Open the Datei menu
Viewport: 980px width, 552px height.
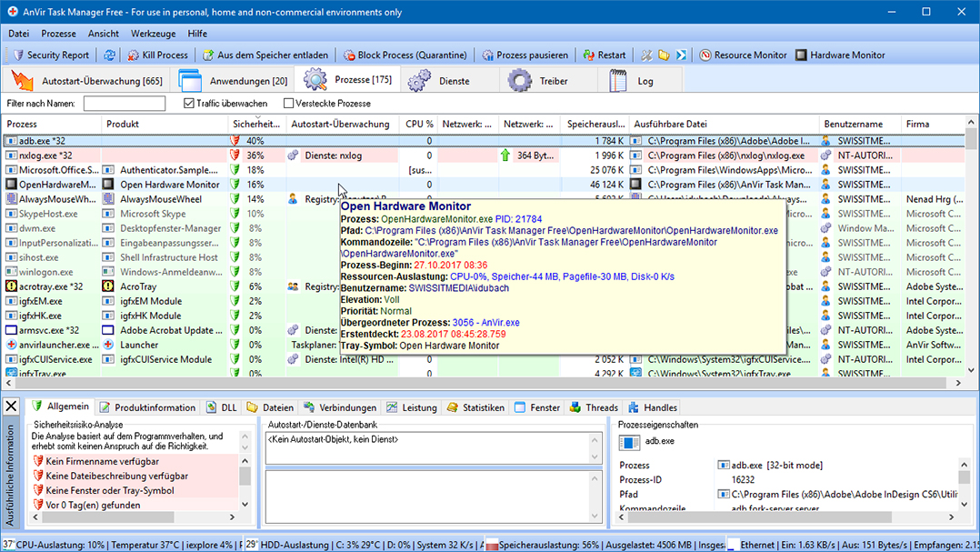pos(19,34)
